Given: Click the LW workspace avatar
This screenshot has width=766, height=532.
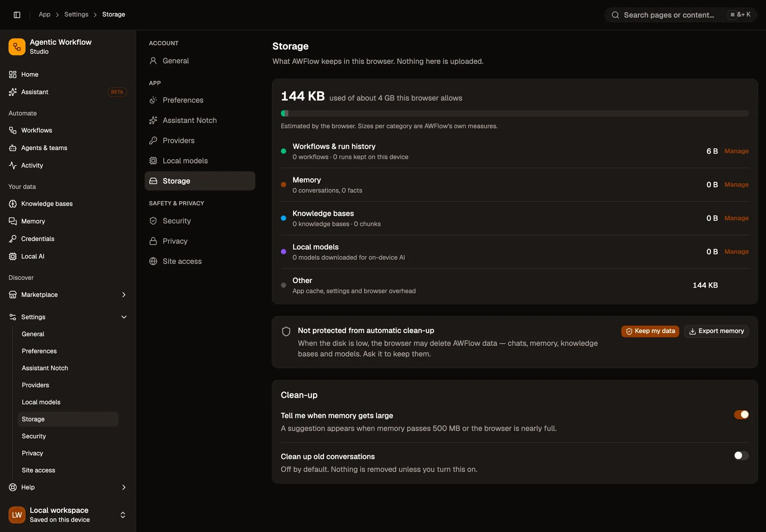Looking at the screenshot, I should point(17,515).
